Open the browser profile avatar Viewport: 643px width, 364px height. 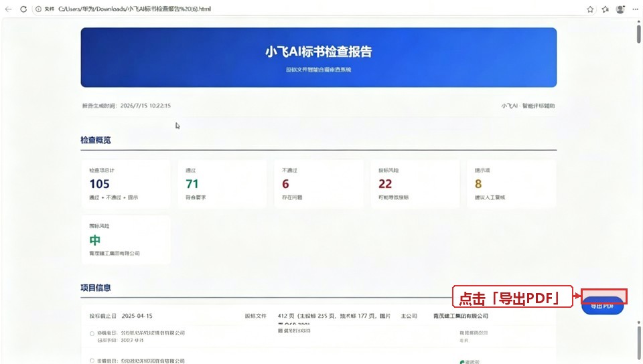click(620, 9)
